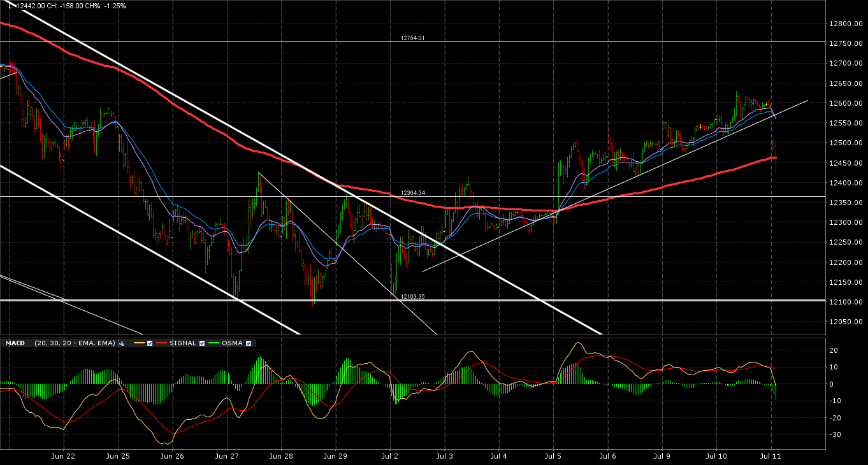868x465 pixels.
Task: Click 12800 on the price axis
Action: click(x=844, y=24)
